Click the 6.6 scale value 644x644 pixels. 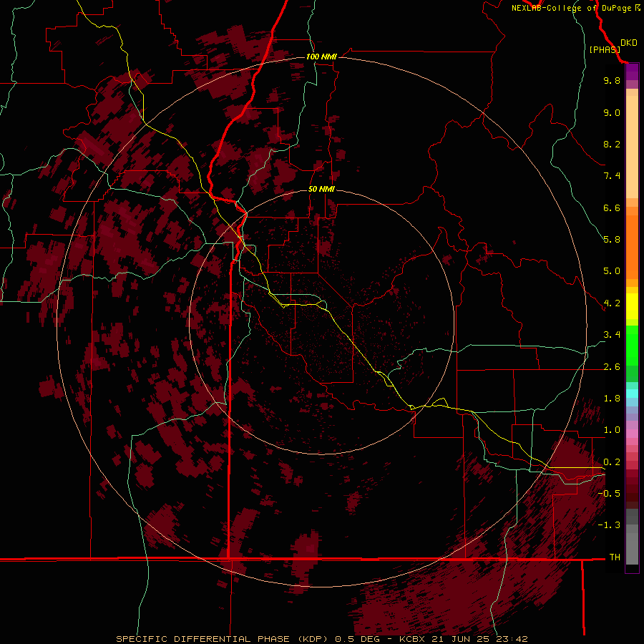612,208
